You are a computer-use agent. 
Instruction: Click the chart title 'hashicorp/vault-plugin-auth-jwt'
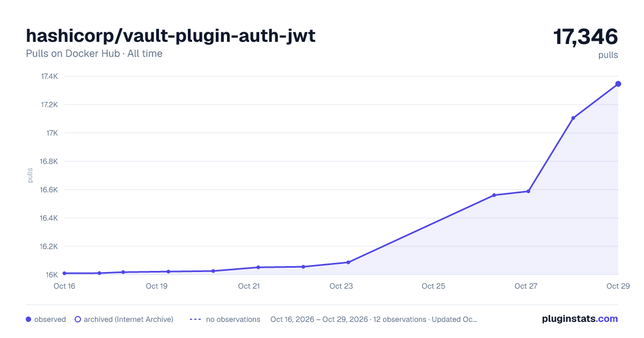[x=171, y=36]
